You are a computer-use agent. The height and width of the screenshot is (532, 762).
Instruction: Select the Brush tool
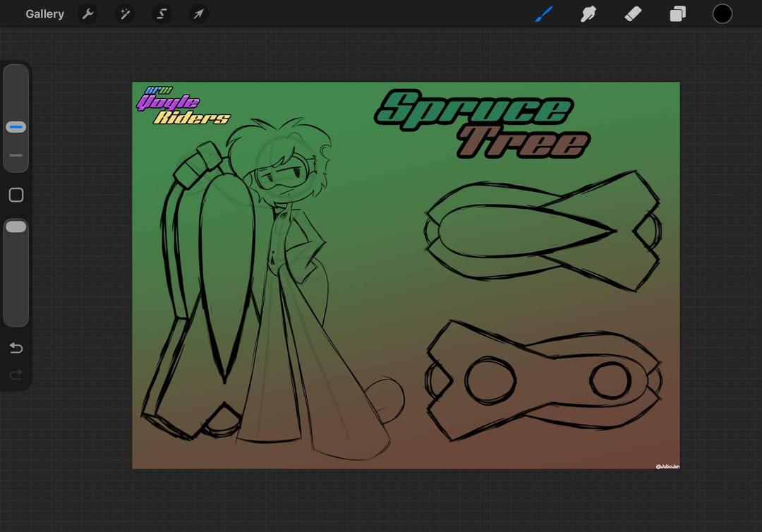[544, 14]
